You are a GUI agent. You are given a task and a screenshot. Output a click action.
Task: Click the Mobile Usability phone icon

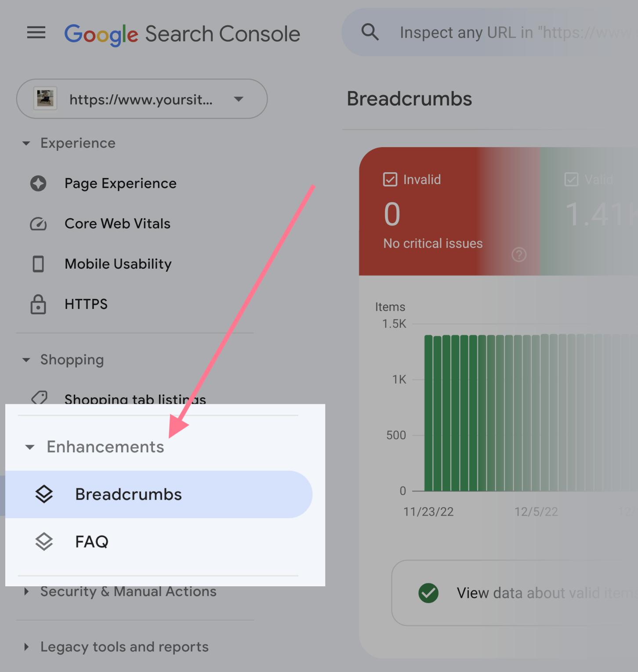(x=38, y=264)
